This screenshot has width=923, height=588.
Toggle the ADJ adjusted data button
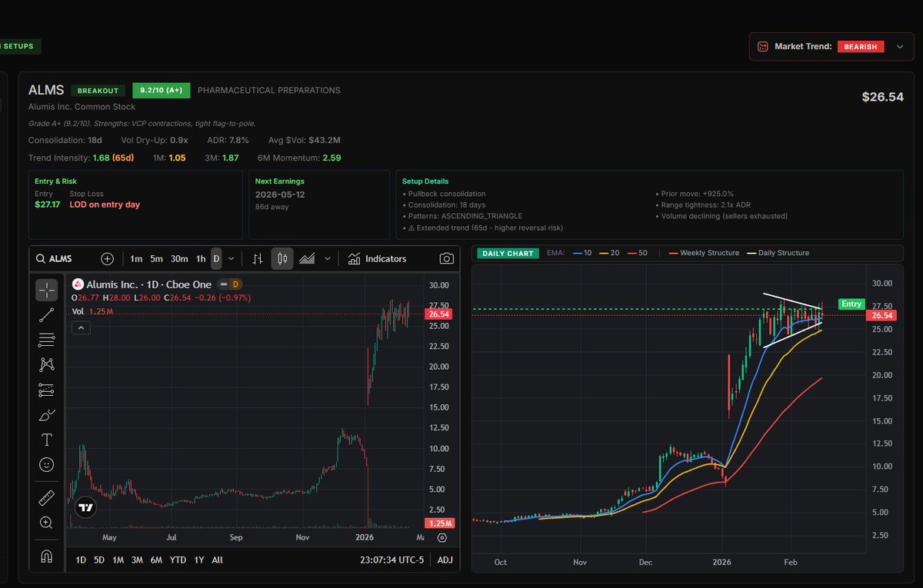pos(445,560)
